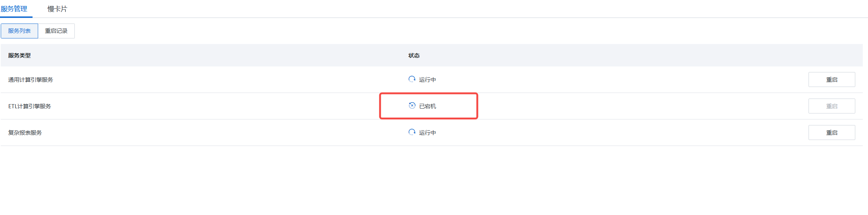The image size is (868, 215).
Task: Click the 已宕机 status text
Action: pyautogui.click(x=427, y=106)
